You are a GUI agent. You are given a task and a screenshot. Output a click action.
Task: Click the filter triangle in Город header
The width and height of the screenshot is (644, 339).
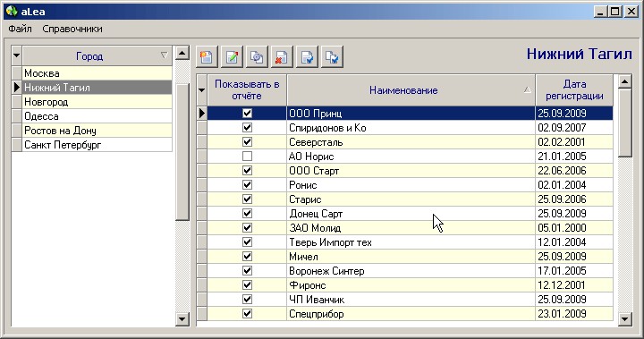pyautogui.click(x=164, y=55)
